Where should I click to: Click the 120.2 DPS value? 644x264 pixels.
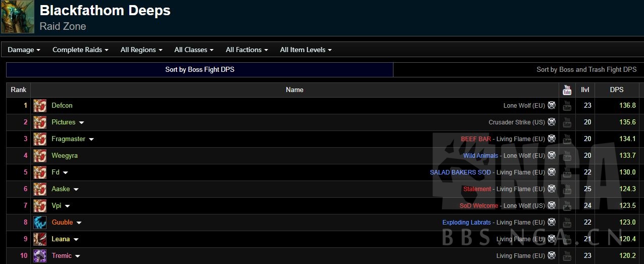click(x=627, y=256)
